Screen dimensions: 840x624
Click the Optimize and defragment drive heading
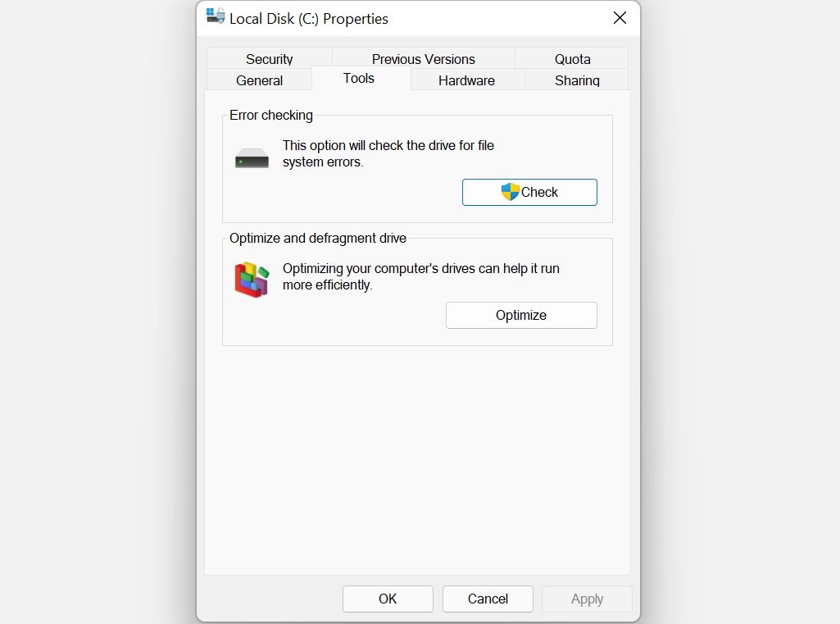(318, 238)
